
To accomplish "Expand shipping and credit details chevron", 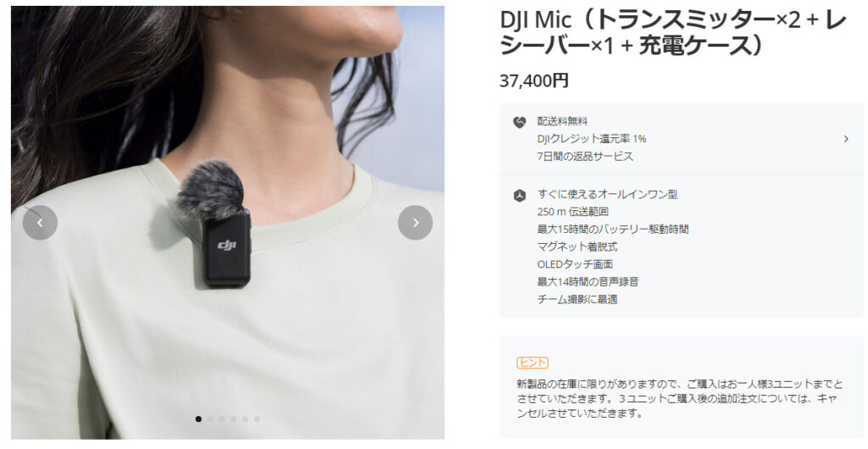I will click(845, 139).
